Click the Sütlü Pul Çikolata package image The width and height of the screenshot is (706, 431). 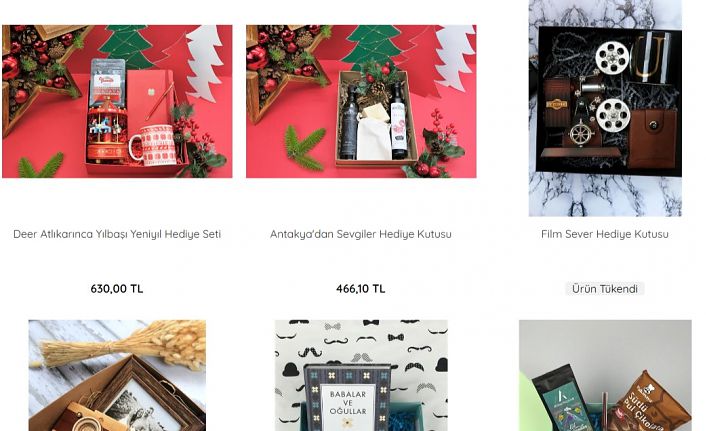point(655,403)
